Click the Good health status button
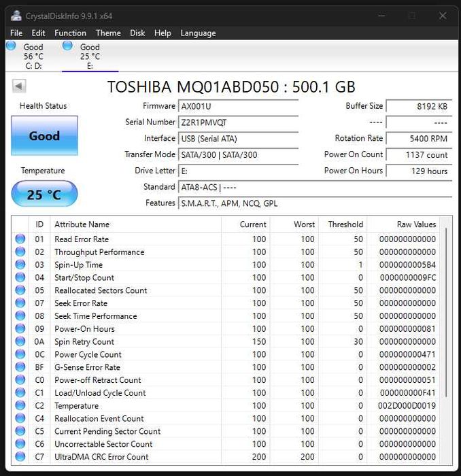The image size is (461, 476). (x=44, y=136)
